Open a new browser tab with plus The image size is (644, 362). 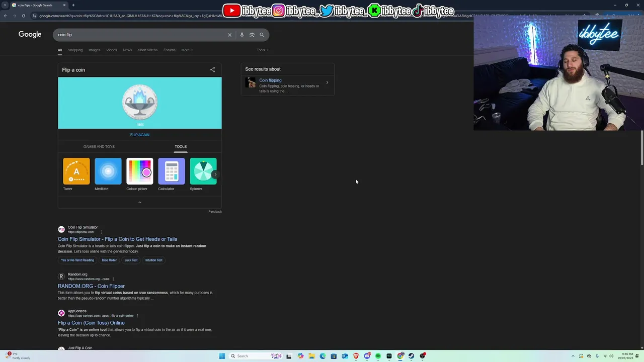pyautogui.click(x=73, y=5)
